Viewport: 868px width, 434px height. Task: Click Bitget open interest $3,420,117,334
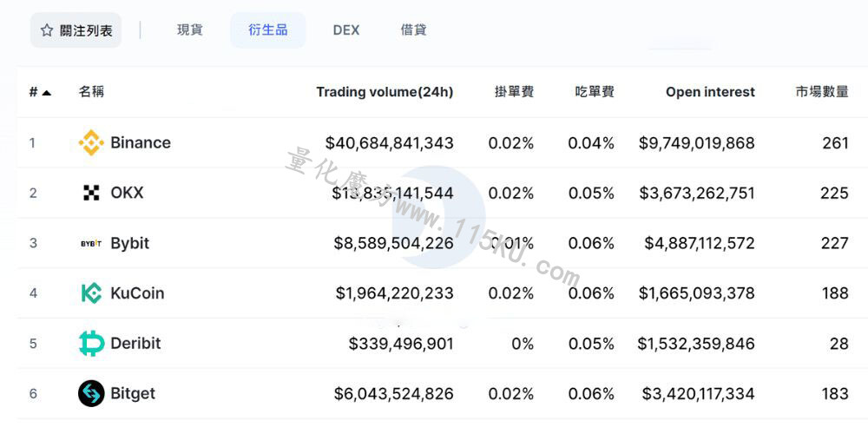(699, 394)
